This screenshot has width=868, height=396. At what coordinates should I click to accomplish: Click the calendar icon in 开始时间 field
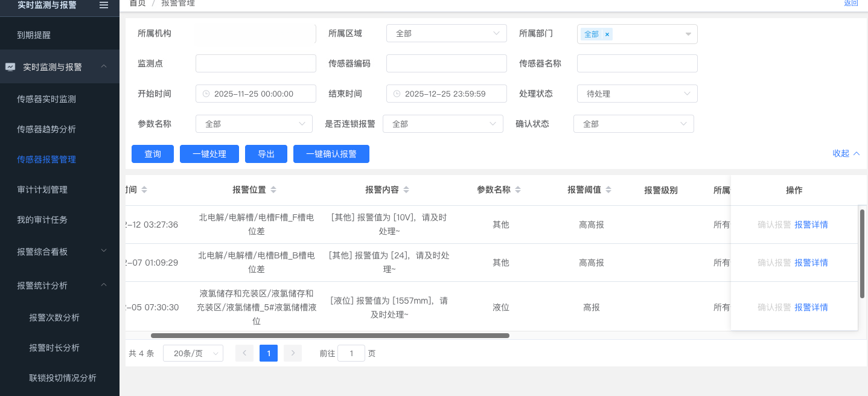[x=206, y=94]
